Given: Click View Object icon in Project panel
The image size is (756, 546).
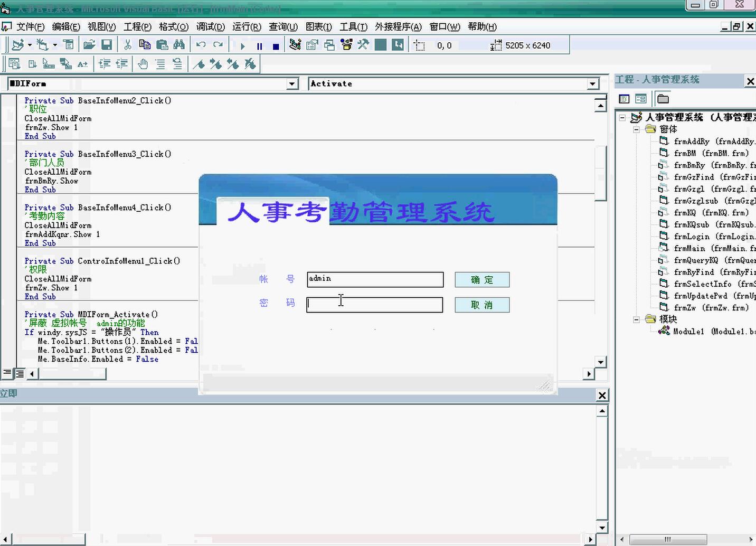Looking at the screenshot, I should (641, 99).
